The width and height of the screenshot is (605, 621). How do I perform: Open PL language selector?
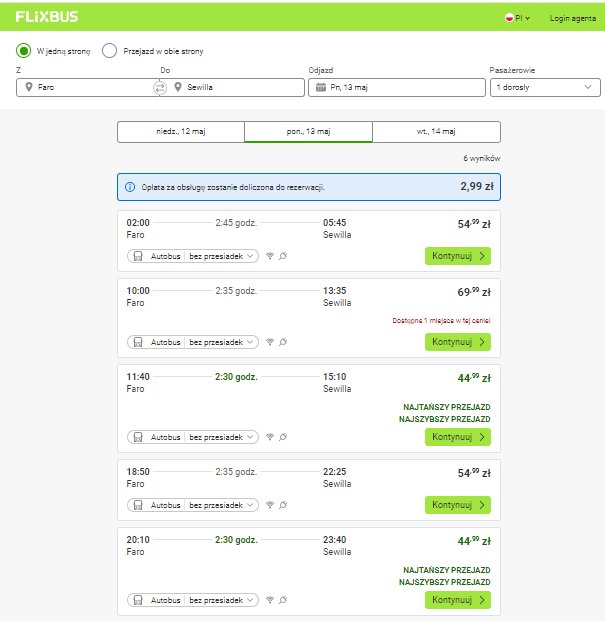517,18
